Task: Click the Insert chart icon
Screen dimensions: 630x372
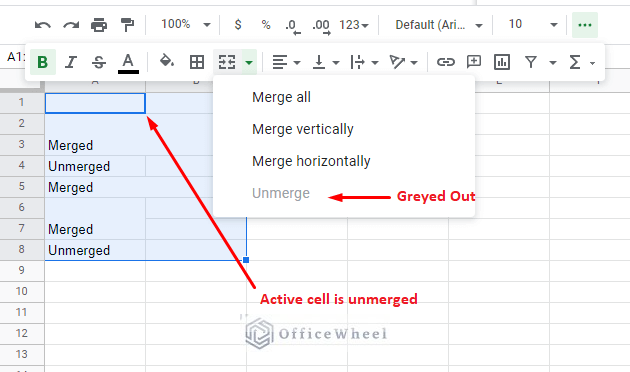Action: pos(502,62)
